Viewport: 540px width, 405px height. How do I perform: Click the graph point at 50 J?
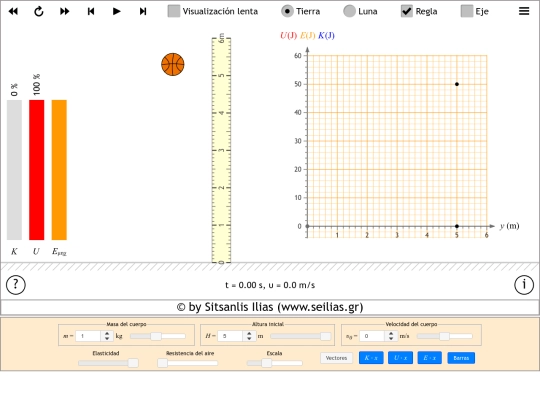(457, 84)
